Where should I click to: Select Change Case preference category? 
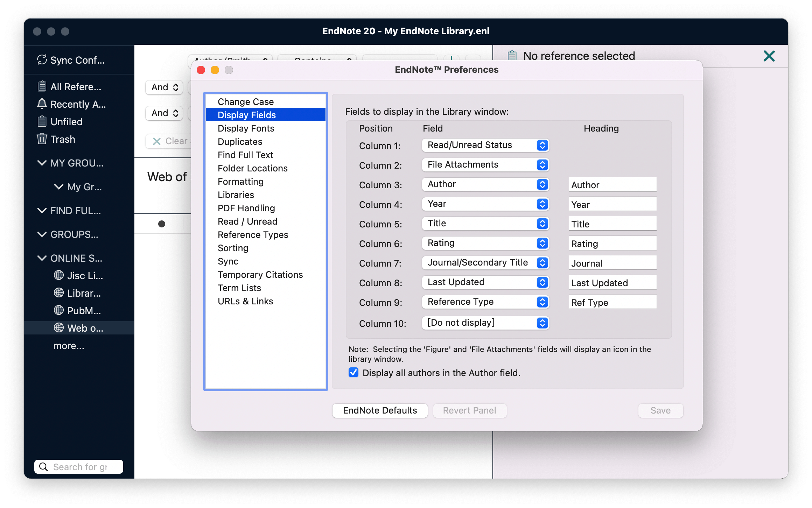click(265, 101)
